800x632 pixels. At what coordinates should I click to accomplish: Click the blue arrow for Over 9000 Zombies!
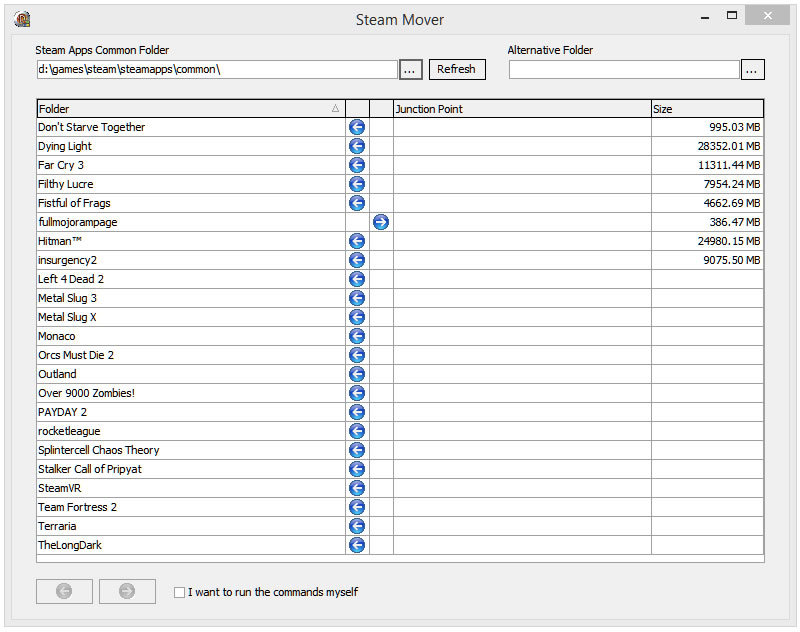[357, 393]
